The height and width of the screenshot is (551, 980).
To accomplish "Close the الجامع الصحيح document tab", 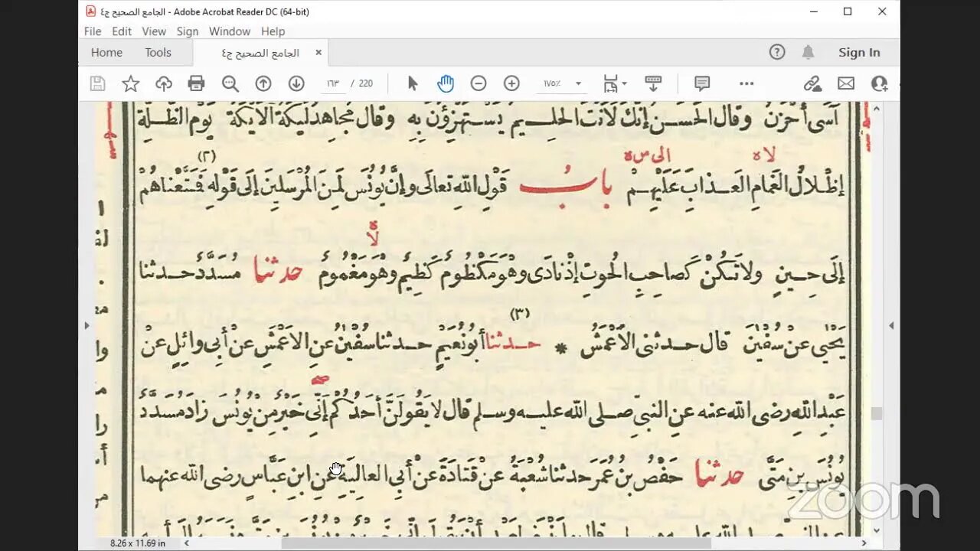I will [318, 53].
